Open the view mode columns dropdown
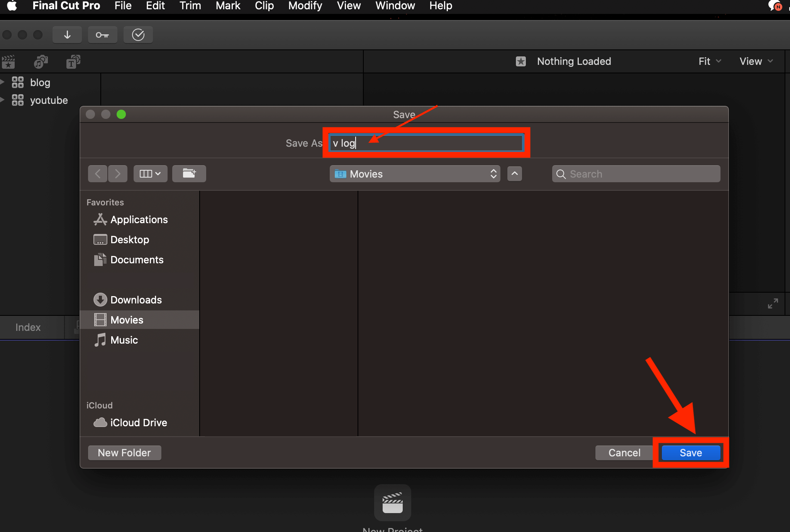The width and height of the screenshot is (790, 532). click(150, 174)
